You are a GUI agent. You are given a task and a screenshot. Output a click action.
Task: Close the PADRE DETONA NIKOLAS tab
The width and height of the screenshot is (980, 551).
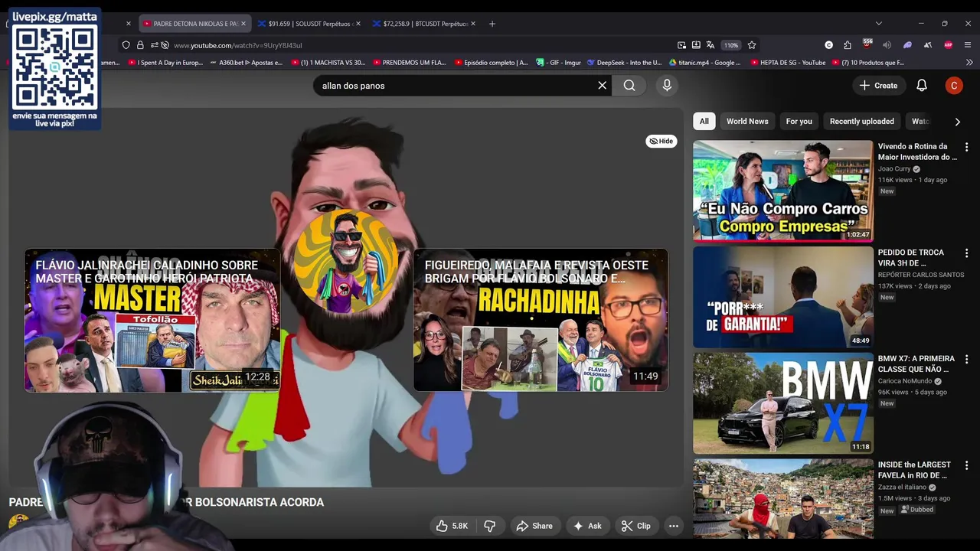coord(243,24)
